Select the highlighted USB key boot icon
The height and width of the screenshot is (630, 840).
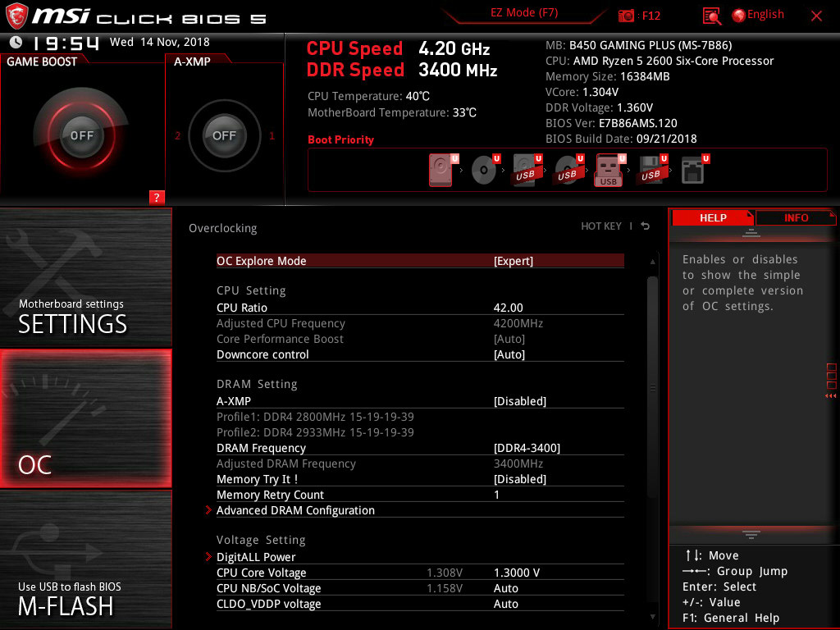pos(610,170)
